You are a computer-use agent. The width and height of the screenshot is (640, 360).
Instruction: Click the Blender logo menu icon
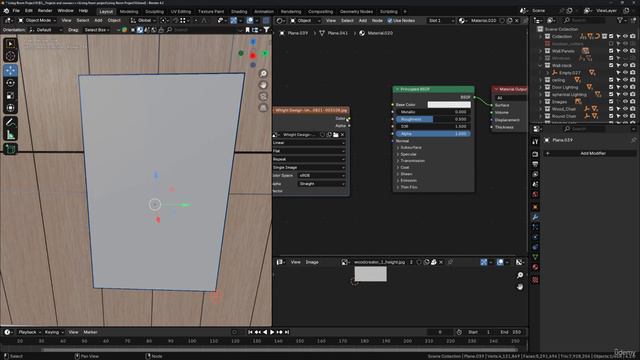click(6, 11)
